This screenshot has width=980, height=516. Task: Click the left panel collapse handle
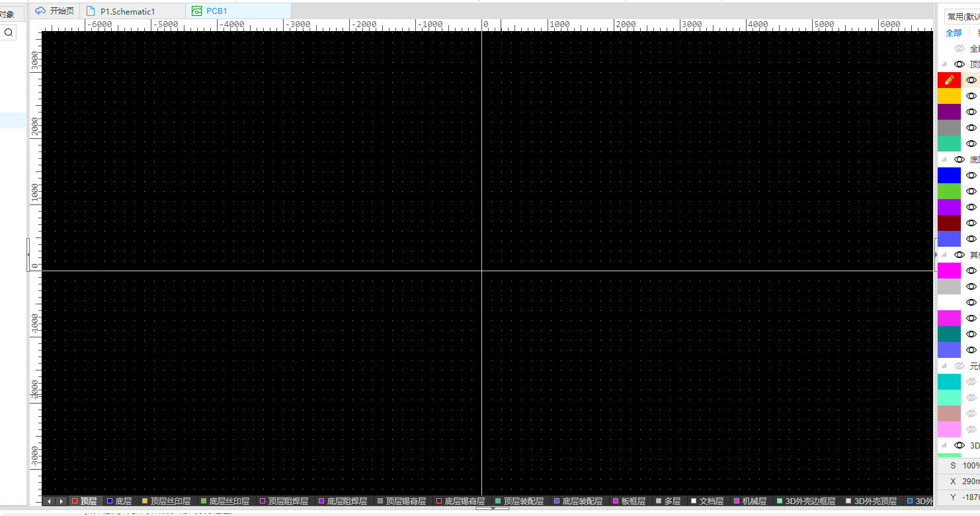[x=28, y=254]
